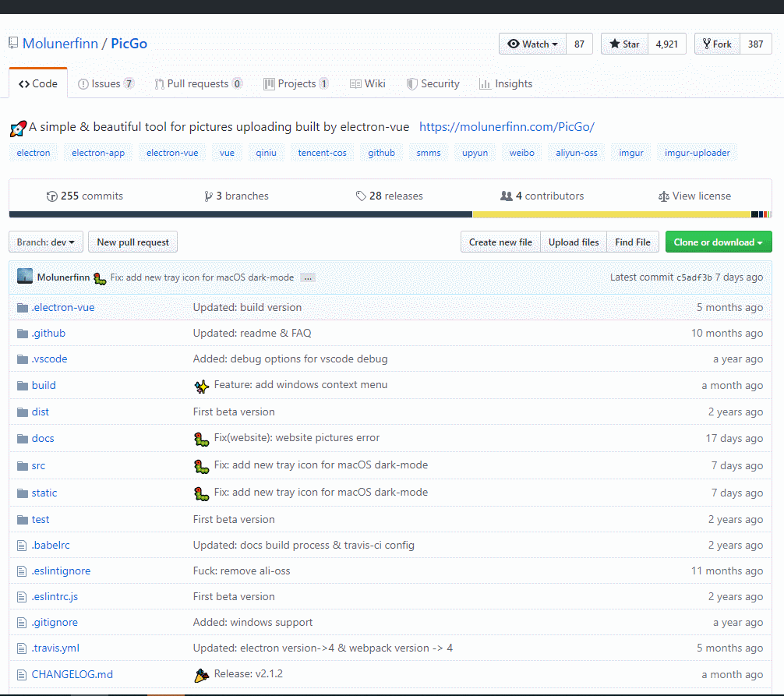Open commit 'Added: windows support'
784x696 pixels.
[x=253, y=623]
